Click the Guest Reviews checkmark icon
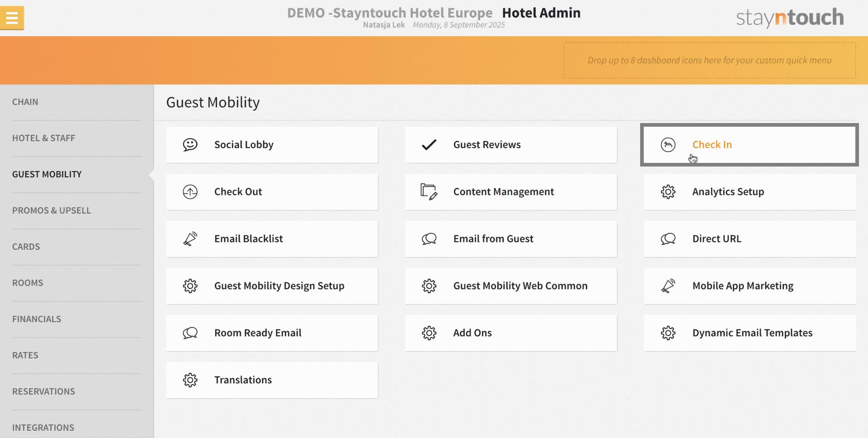 point(429,144)
